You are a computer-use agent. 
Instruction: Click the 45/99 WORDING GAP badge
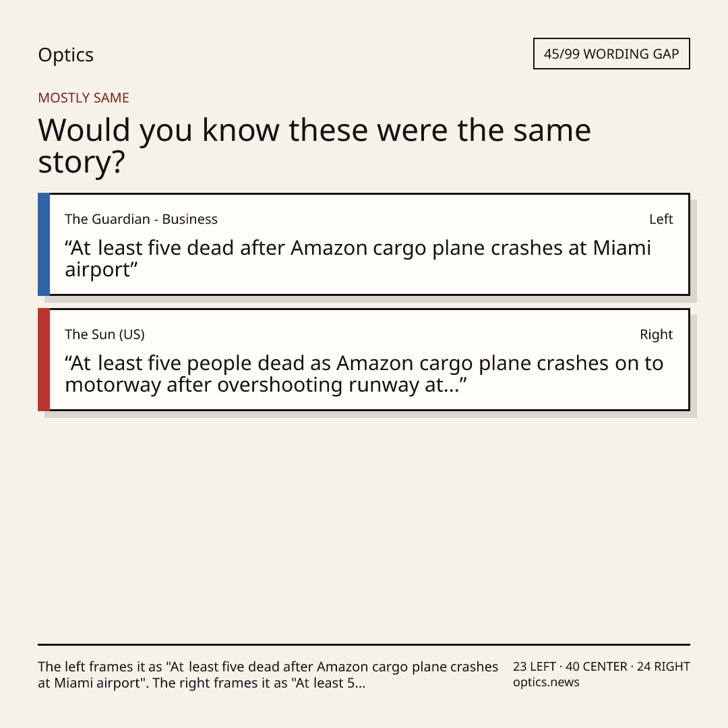coord(611,54)
